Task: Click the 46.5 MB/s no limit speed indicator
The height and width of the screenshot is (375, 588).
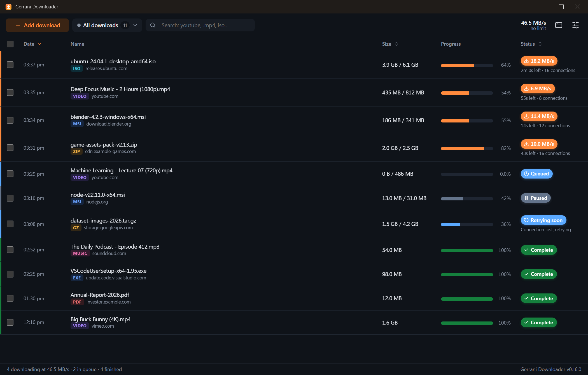Action: coord(533,25)
